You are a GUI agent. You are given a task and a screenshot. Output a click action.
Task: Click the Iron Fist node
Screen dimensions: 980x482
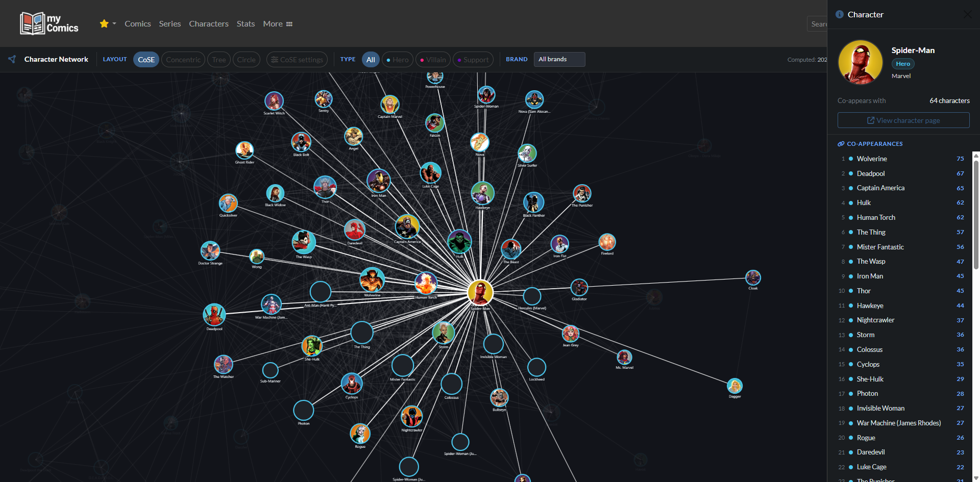coord(560,244)
